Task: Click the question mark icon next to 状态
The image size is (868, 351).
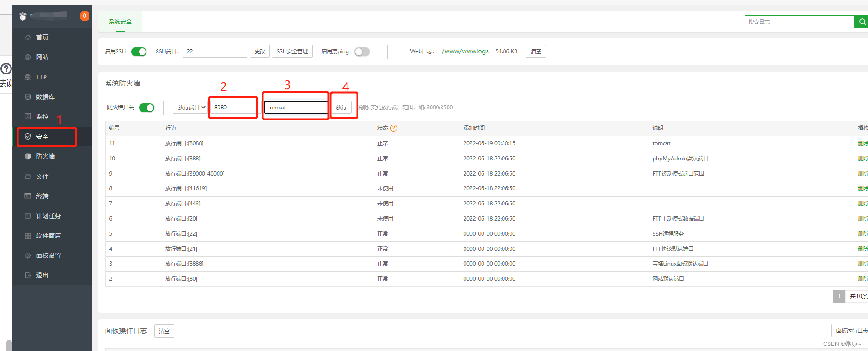Action: tap(393, 128)
